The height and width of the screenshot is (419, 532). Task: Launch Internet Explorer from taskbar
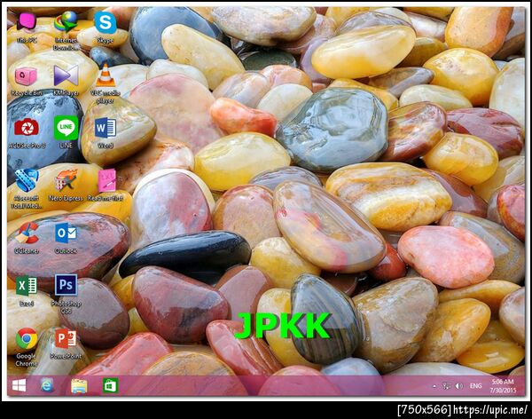tap(47, 385)
